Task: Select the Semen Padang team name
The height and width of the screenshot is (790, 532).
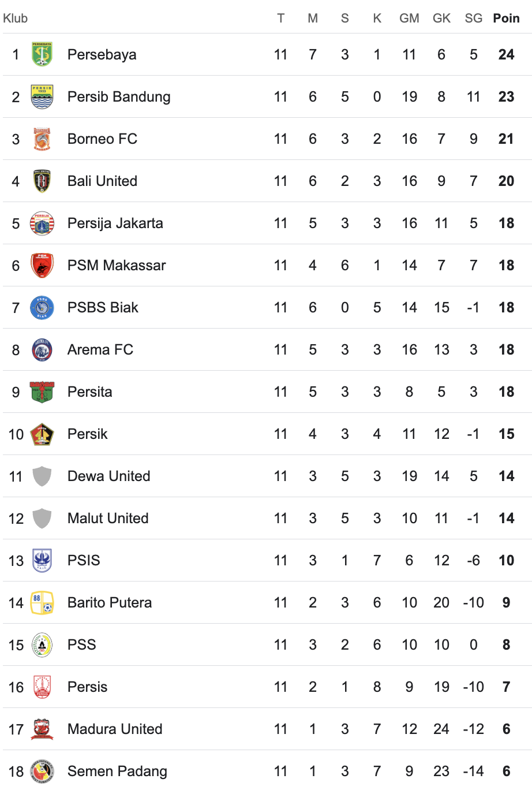Action: click(117, 771)
